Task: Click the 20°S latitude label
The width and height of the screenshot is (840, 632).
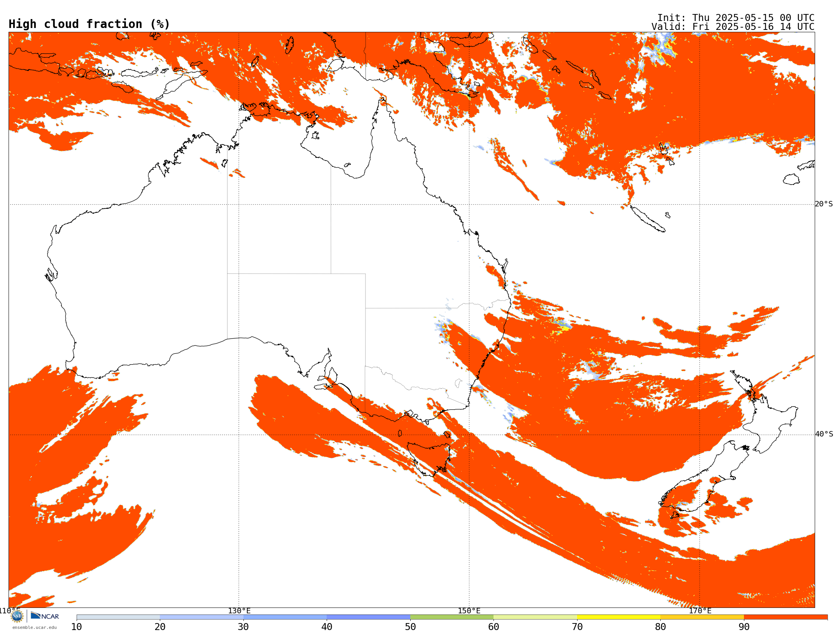Action: (824, 204)
